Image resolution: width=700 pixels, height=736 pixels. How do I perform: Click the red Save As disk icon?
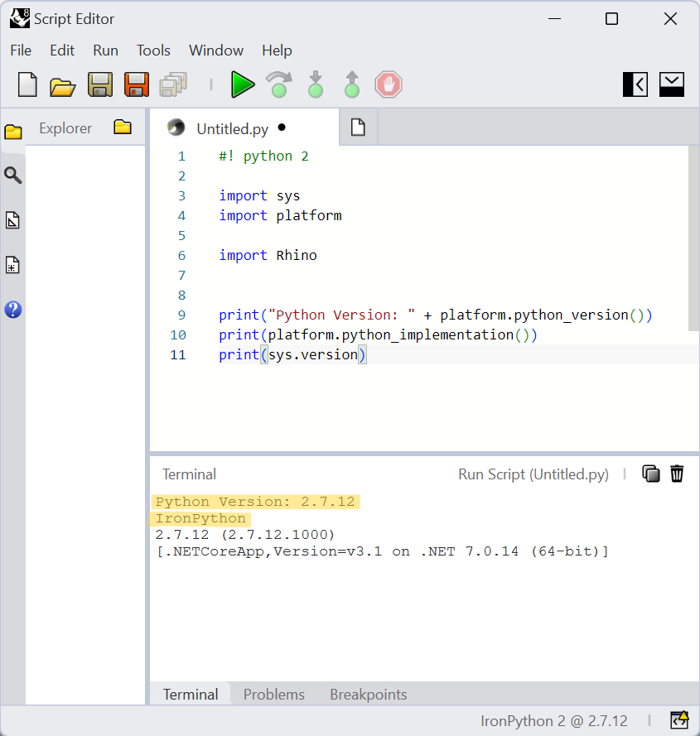click(136, 84)
